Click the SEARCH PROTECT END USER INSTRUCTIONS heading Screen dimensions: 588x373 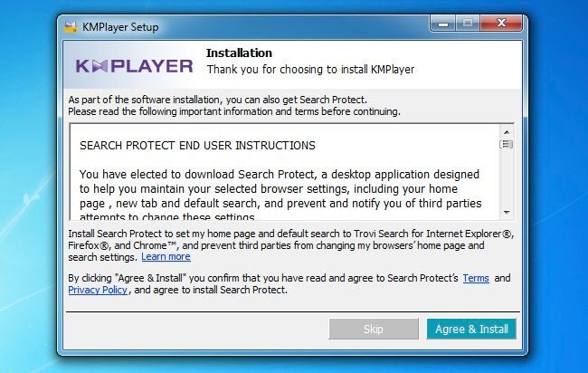tap(197, 145)
